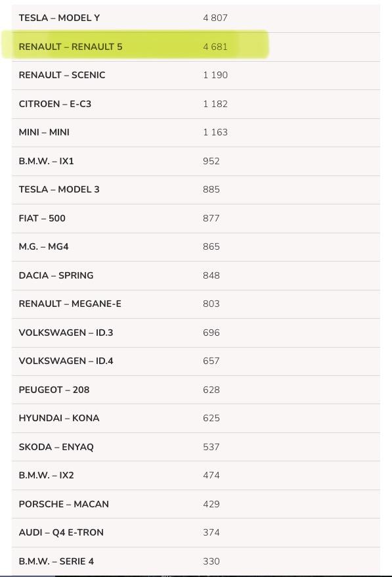Click the 4 807 value for Model Y
Viewport: 392px width, 577px height.
coord(215,18)
